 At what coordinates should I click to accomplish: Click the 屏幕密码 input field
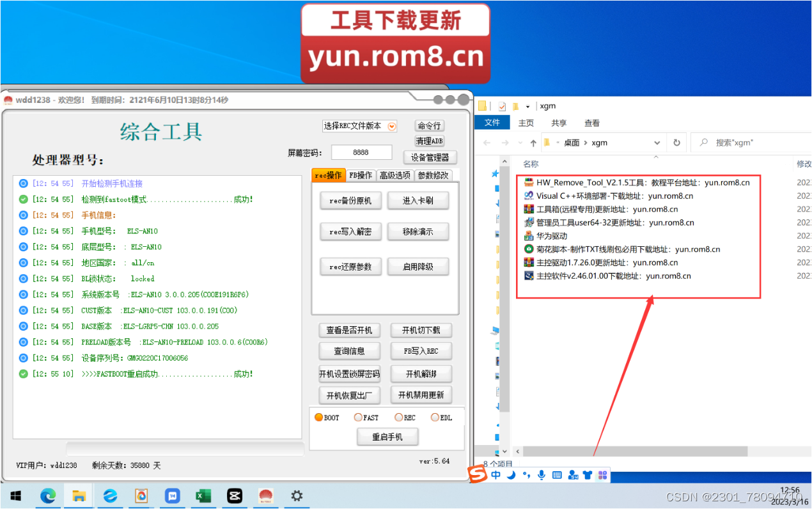[361, 152]
